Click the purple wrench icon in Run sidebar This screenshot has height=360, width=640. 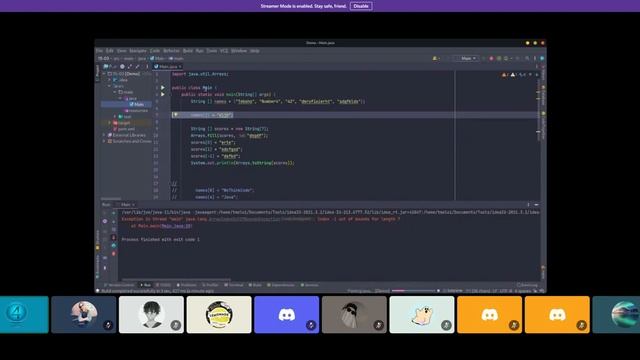[x=105, y=221]
